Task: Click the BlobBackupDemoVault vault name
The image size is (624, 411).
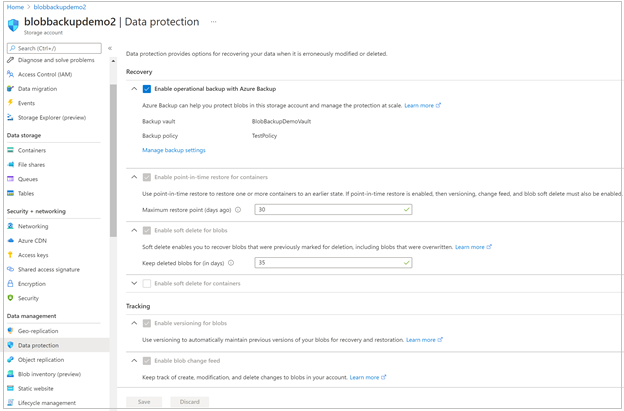Action: [281, 121]
